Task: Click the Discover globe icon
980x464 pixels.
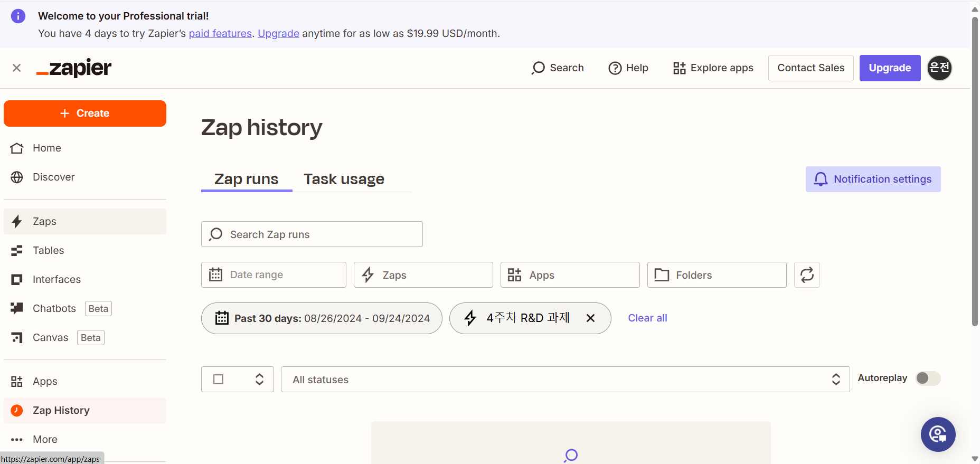Action: tap(17, 177)
